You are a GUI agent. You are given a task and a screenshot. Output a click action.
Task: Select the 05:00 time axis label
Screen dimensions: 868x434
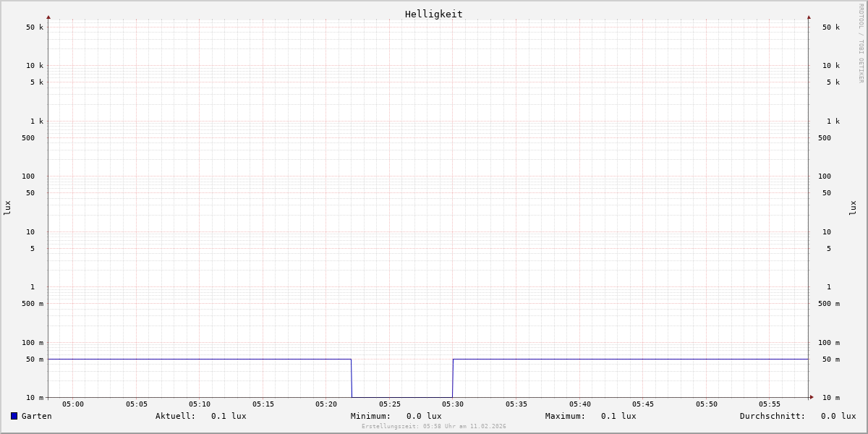pyautogui.click(x=73, y=404)
